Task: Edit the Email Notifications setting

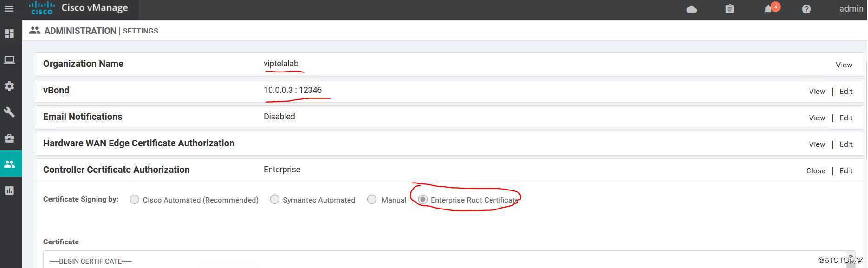Action: click(x=846, y=118)
